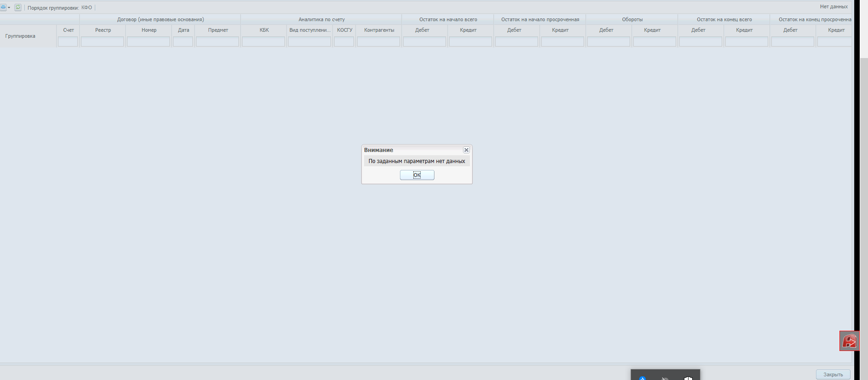Click the Контрагенты column header
868x380 pixels.
coord(379,30)
